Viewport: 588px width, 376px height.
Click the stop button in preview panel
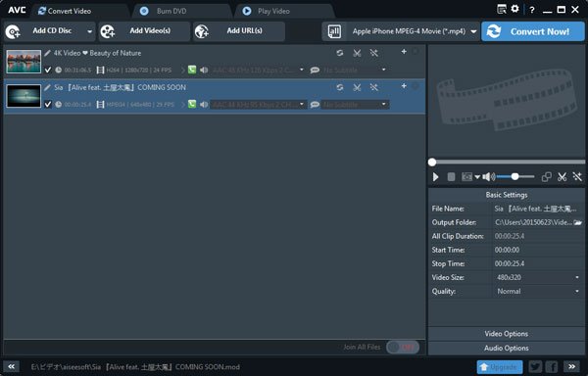(451, 177)
